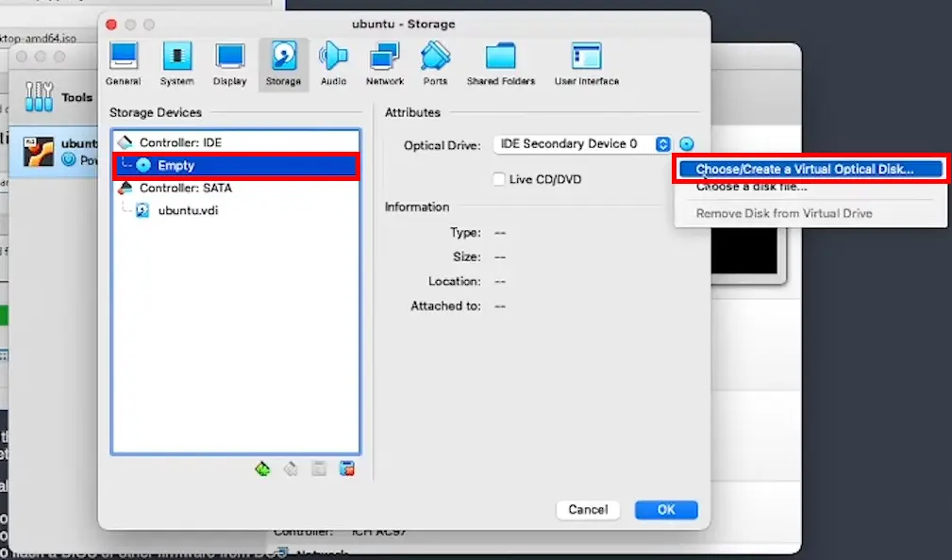Open Tools in the VirtualBox Manager window
This screenshot has height=560, width=952.
[x=58, y=97]
